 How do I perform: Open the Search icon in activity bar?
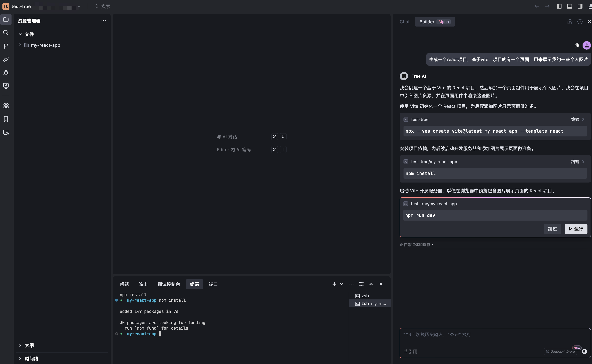pos(6,33)
